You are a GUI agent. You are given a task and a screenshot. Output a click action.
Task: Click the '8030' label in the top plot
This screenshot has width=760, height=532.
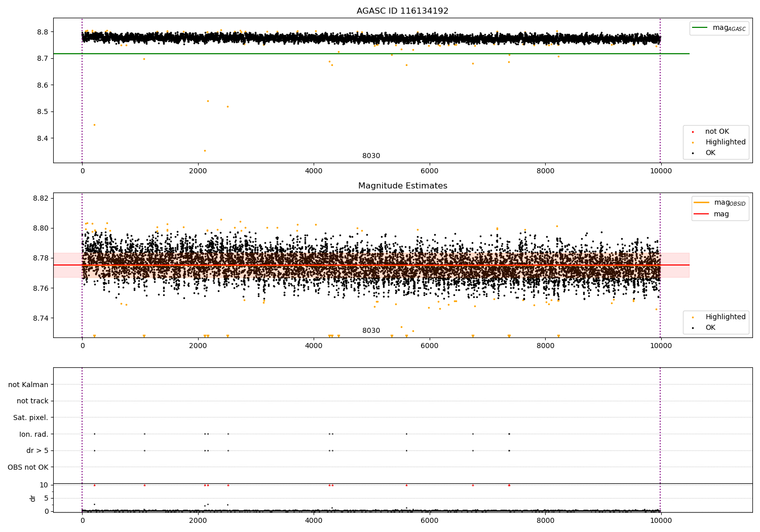point(371,156)
